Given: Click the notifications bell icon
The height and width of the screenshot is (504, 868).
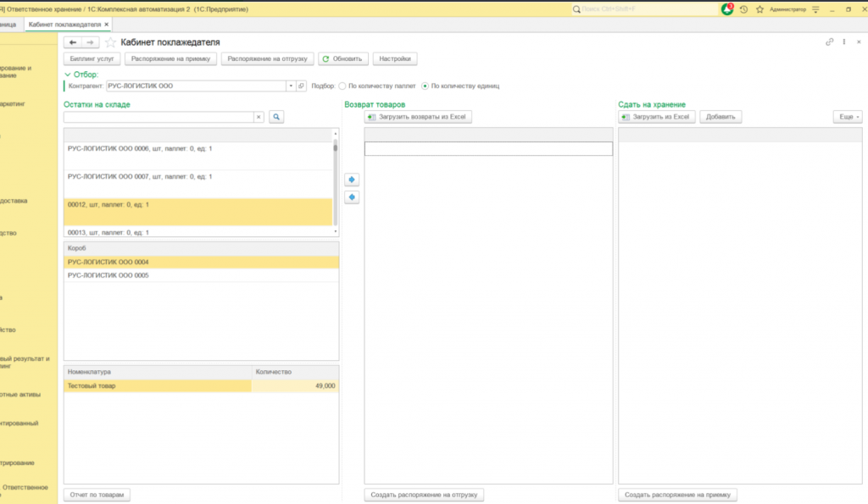Looking at the screenshot, I should click(727, 9).
